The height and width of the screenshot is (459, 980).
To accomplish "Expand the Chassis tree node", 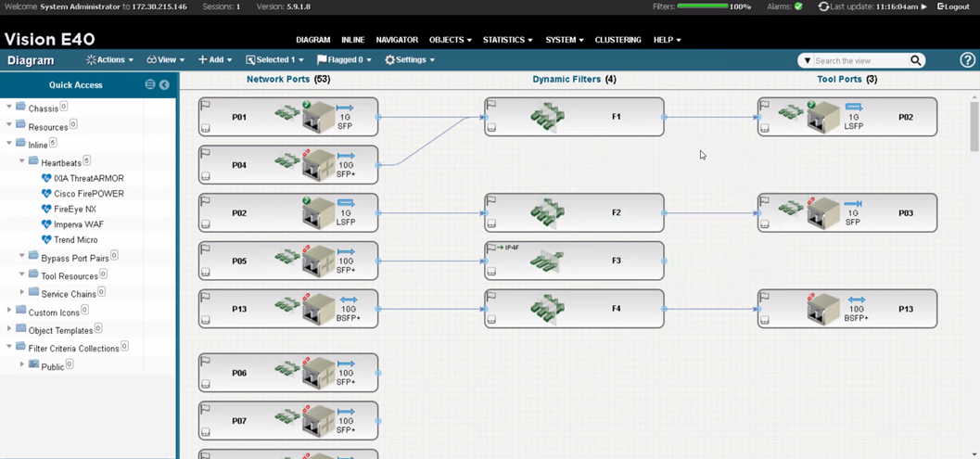I will (9, 108).
